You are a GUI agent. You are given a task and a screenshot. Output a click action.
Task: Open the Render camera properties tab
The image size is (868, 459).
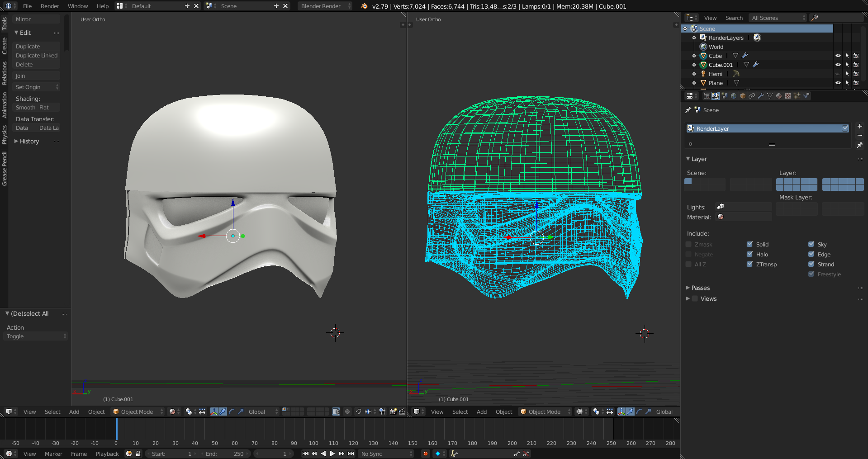[707, 96]
